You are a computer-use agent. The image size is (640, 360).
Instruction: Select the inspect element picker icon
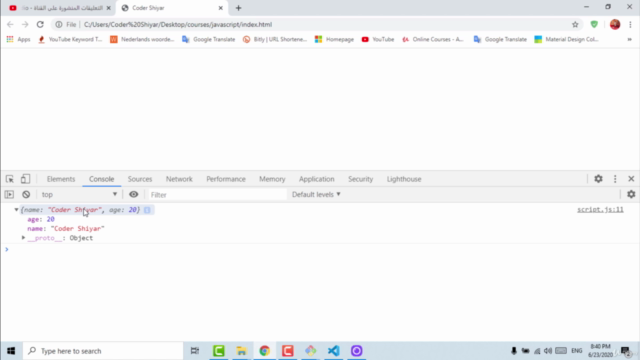coord(10,179)
